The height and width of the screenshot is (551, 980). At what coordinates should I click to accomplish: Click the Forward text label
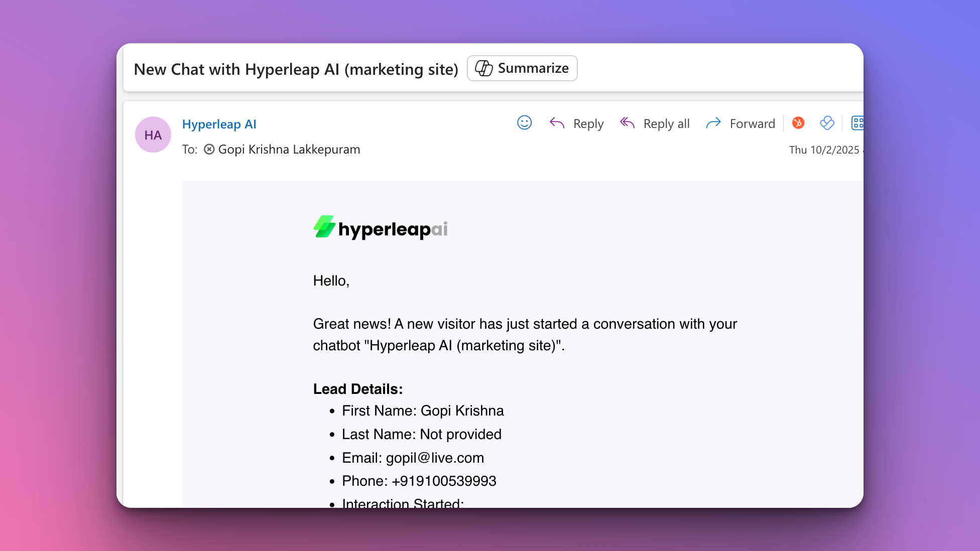coord(752,124)
